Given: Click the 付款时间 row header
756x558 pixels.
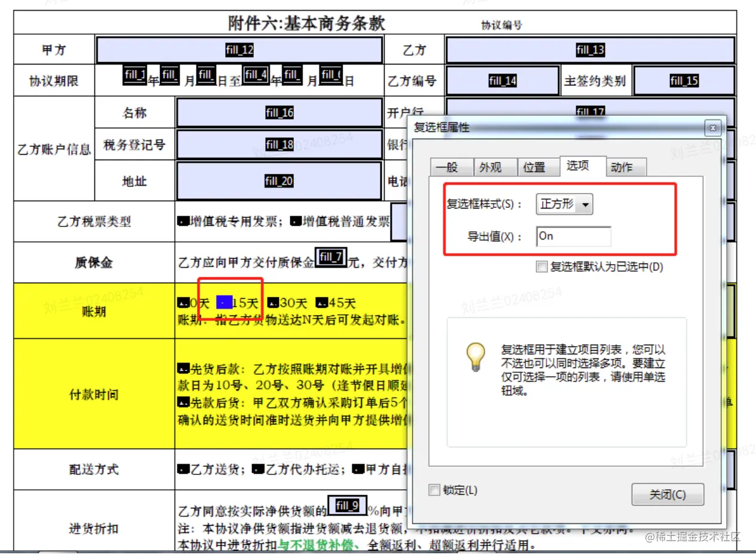Looking at the screenshot, I should tap(94, 394).
